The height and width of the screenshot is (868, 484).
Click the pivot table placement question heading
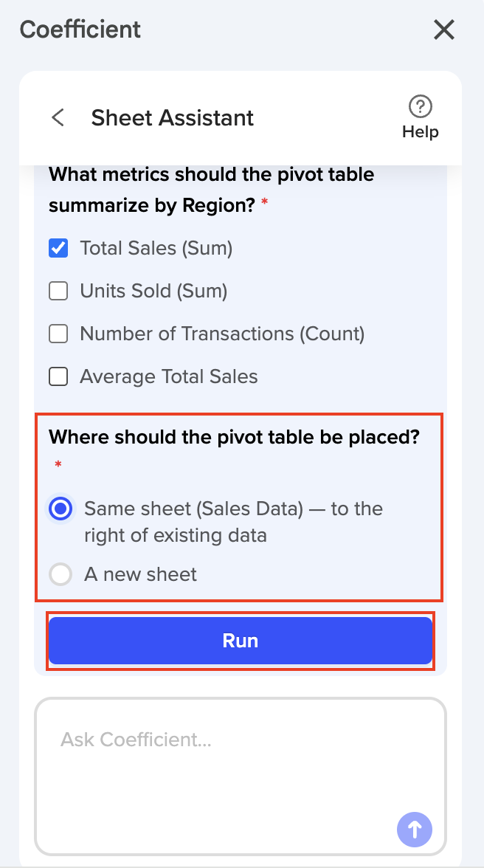click(x=234, y=437)
